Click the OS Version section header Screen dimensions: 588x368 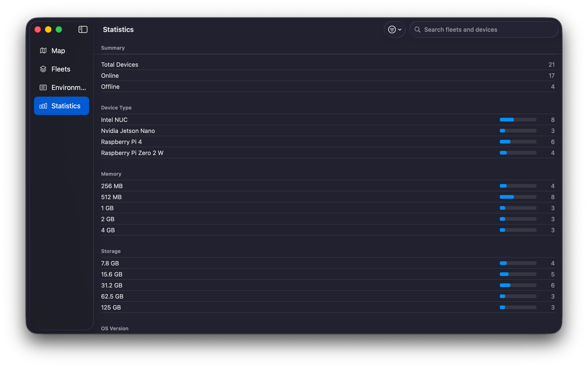pyautogui.click(x=115, y=328)
